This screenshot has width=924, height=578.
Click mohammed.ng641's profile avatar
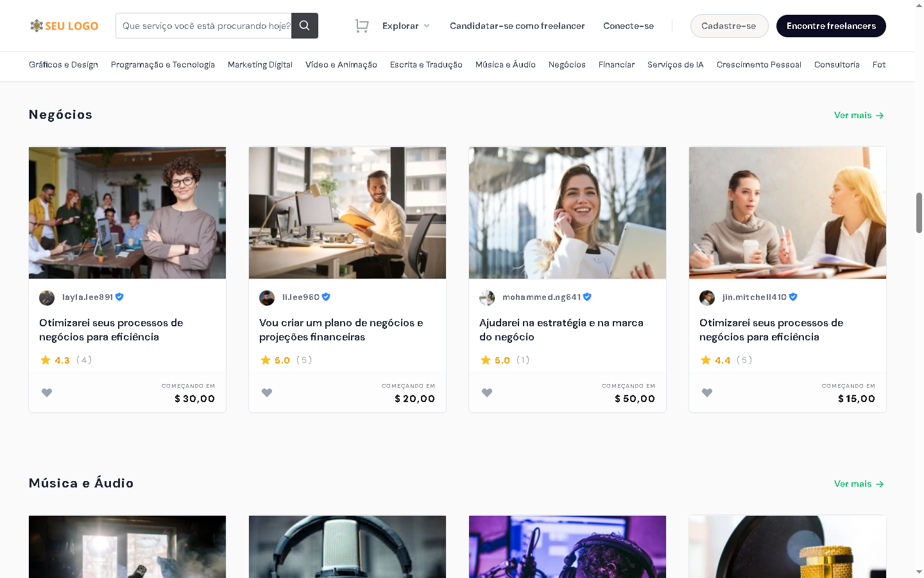pos(487,297)
